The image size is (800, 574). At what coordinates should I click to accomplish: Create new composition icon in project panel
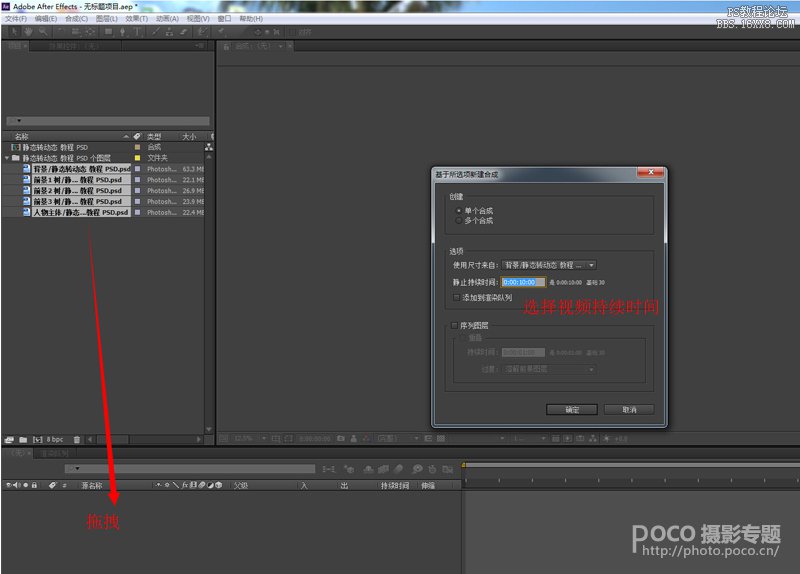click(x=38, y=439)
